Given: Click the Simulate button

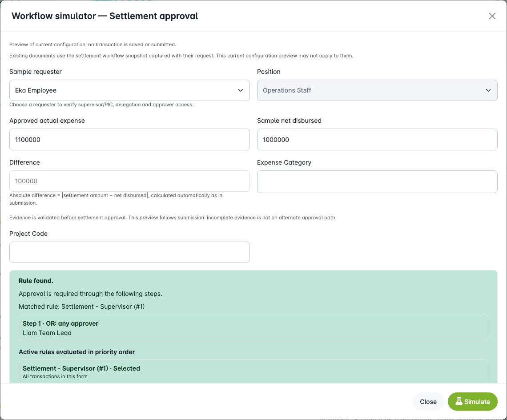Looking at the screenshot, I should tap(472, 402).
